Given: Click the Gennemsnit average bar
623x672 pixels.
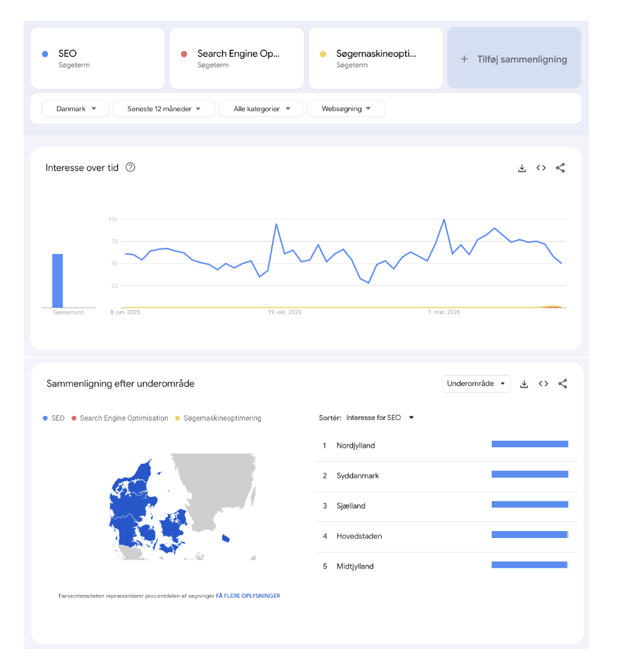Looking at the screenshot, I should point(58,280).
